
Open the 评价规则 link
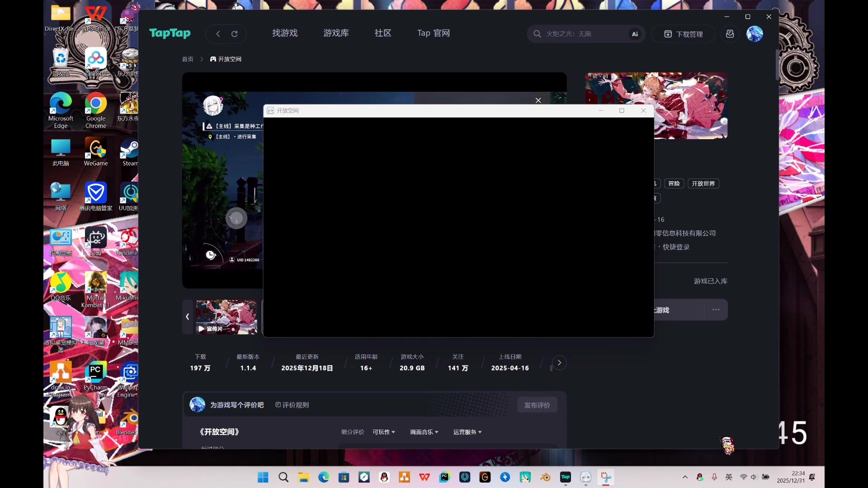[292, 405]
